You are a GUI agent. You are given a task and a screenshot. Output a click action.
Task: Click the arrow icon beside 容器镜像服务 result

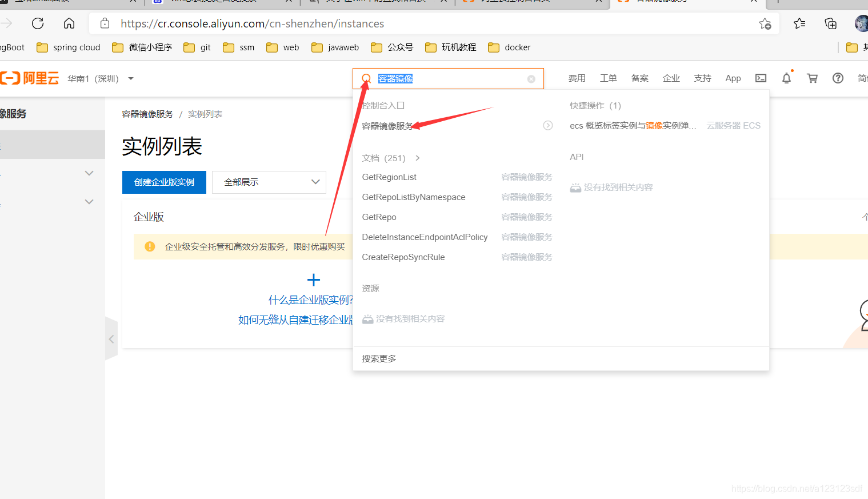point(548,125)
